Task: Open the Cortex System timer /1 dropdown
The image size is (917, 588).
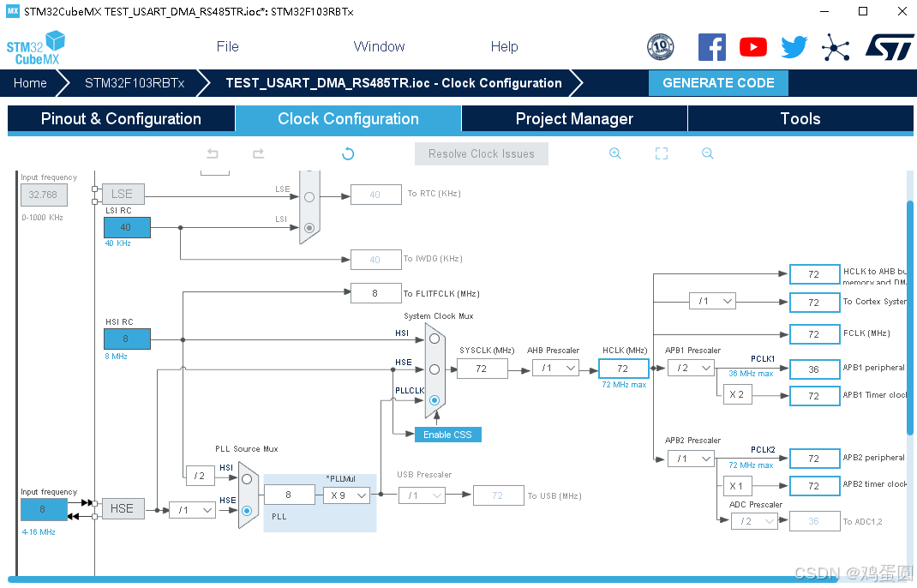Action: click(x=712, y=302)
